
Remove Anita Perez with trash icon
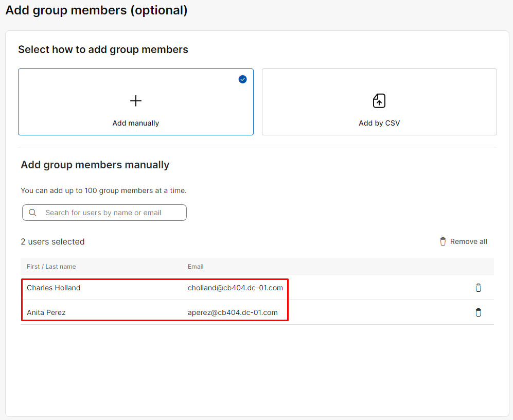tap(478, 312)
